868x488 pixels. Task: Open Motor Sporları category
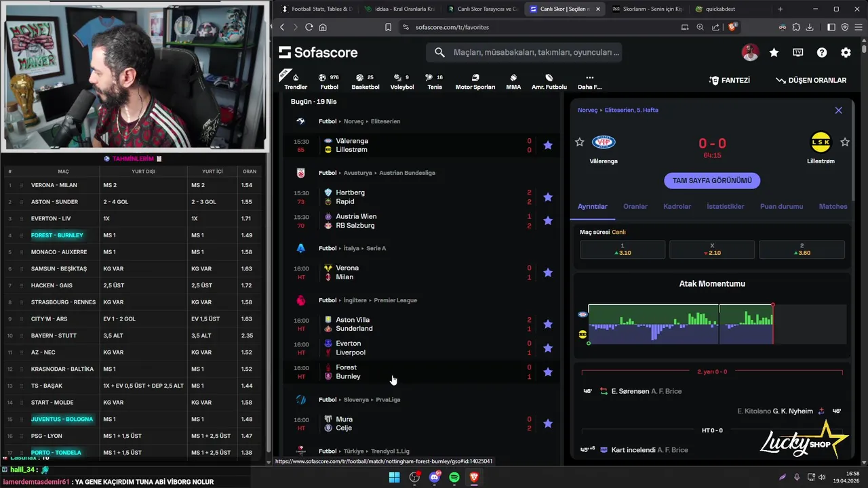point(475,81)
